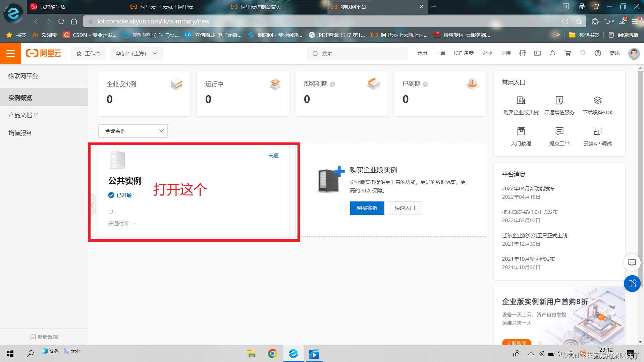This screenshot has width=644, height=362.
Task: Click the Aliyun logo
Action: [44, 53]
